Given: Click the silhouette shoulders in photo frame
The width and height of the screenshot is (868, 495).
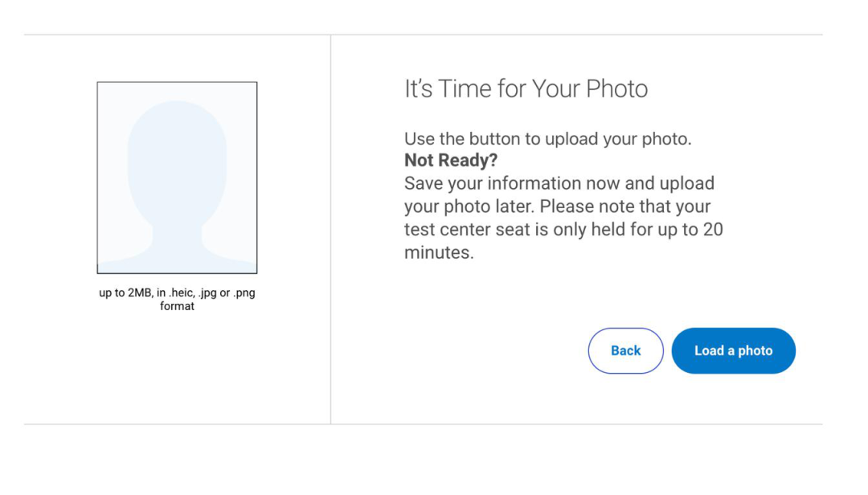Looking at the screenshot, I should (177, 252).
